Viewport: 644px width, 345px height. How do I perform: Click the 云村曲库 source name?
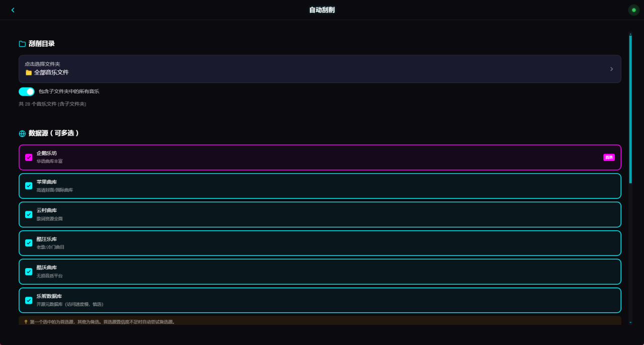(x=47, y=210)
